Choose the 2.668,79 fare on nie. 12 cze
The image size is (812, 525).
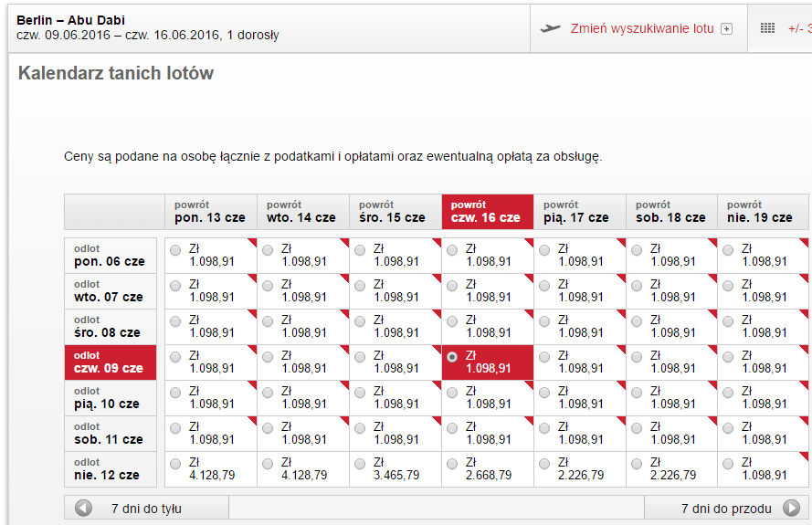(452, 464)
